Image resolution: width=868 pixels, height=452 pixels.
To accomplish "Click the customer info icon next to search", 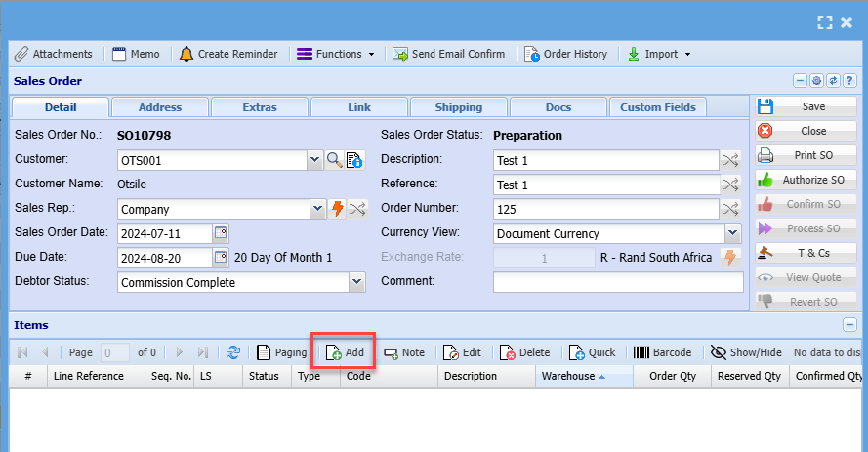I will pos(353,160).
